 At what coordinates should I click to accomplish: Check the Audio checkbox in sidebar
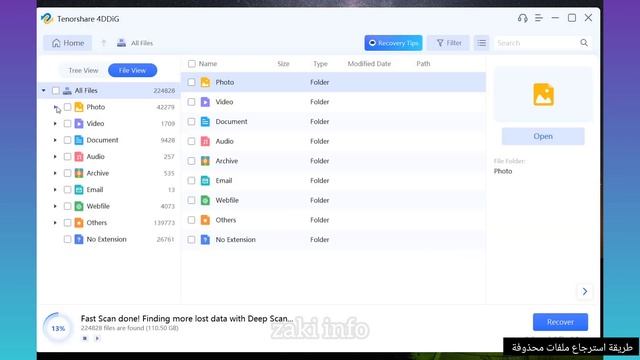click(67, 156)
